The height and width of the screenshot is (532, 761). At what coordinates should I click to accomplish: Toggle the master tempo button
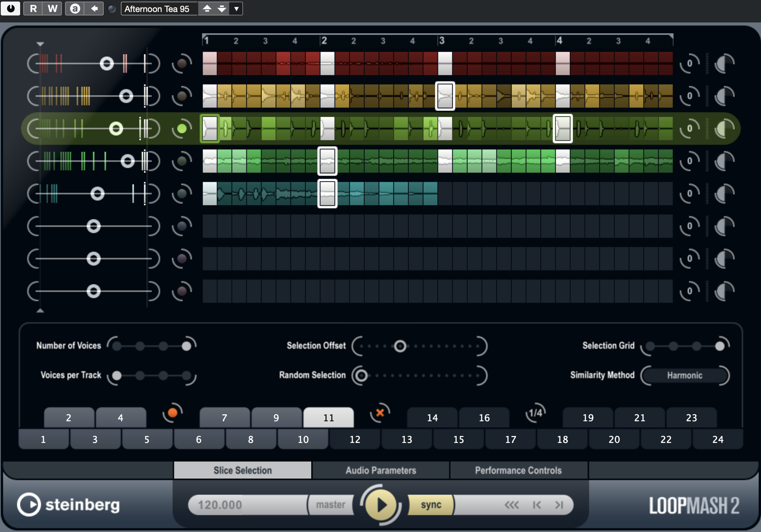point(330,505)
